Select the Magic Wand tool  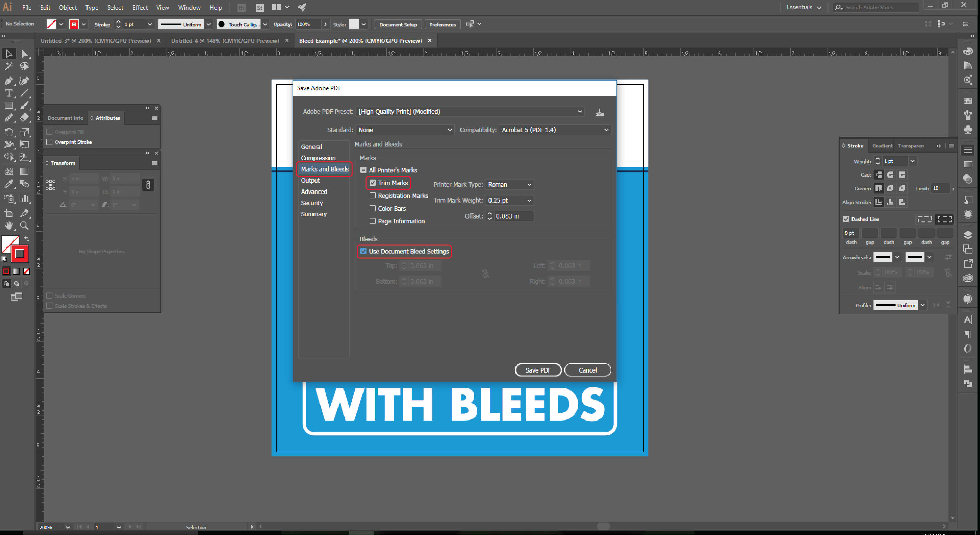[x=9, y=67]
